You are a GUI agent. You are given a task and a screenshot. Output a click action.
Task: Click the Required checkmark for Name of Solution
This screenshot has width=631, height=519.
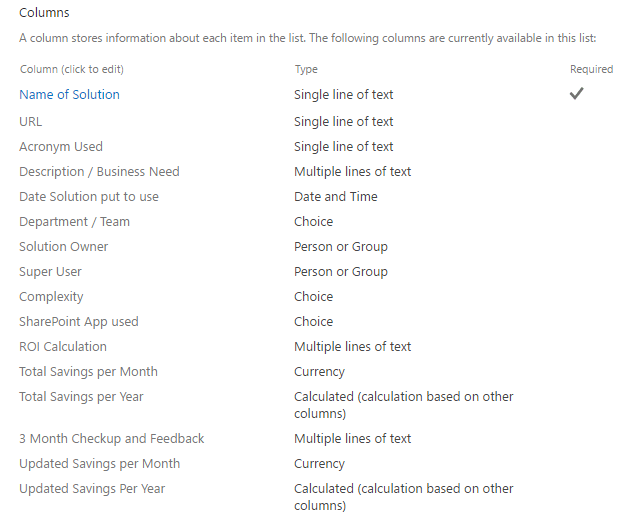point(576,93)
